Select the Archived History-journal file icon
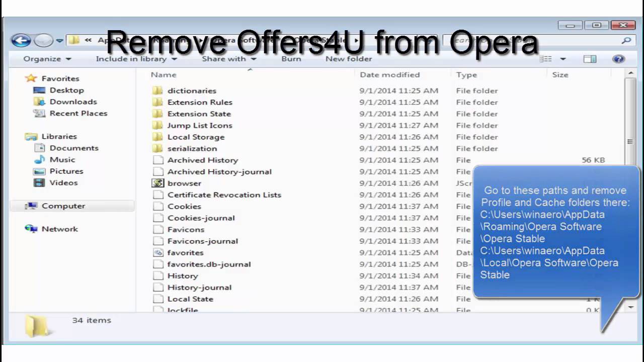The height and width of the screenshot is (362, 644). pos(158,171)
